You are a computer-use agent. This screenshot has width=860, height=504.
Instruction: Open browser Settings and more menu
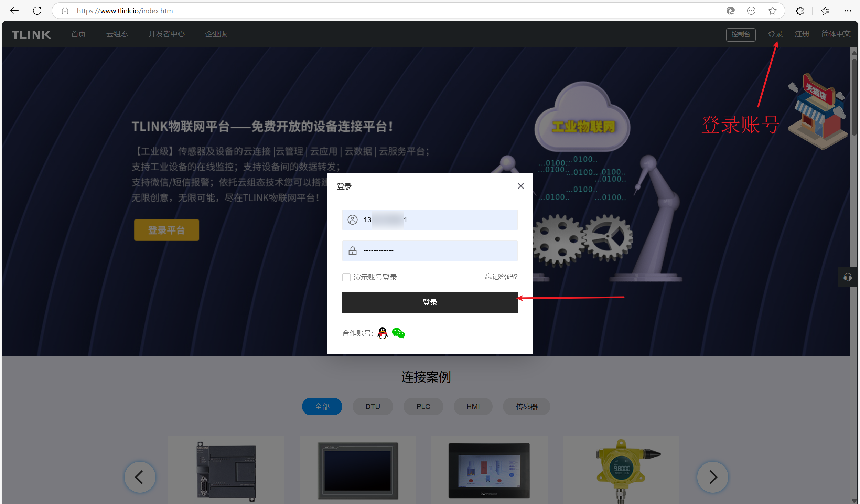point(848,11)
